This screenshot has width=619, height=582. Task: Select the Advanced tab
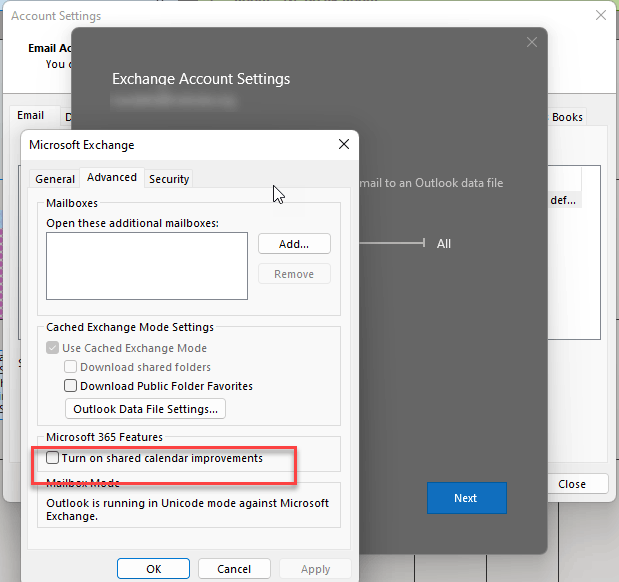coord(112,177)
